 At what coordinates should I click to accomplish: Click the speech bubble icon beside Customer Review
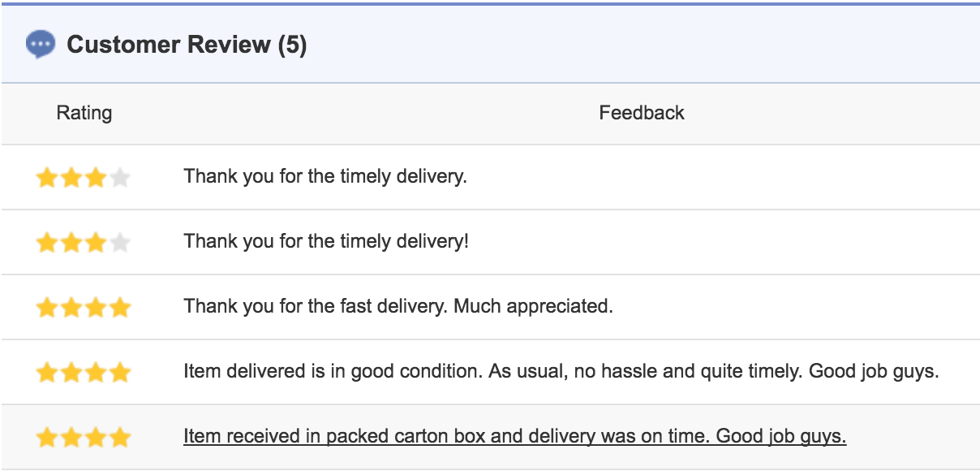tap(41, 44)
